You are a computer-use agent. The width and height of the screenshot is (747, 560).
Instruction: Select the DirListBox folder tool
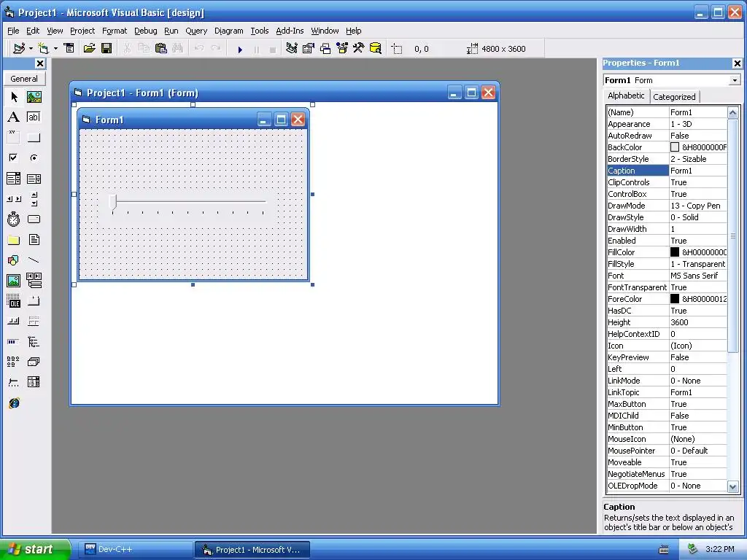click(14, 239)
